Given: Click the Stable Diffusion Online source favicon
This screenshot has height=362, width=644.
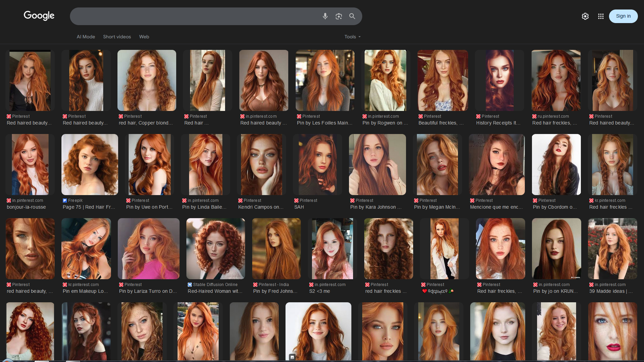Looking at the screenshot, I should [190, 285].
